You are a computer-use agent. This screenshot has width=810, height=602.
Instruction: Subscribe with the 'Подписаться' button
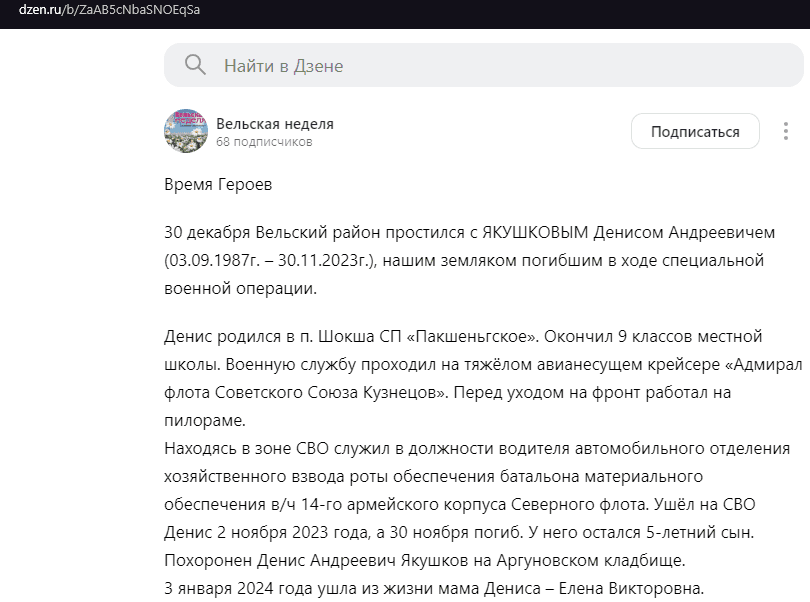[x=695, y=131]
